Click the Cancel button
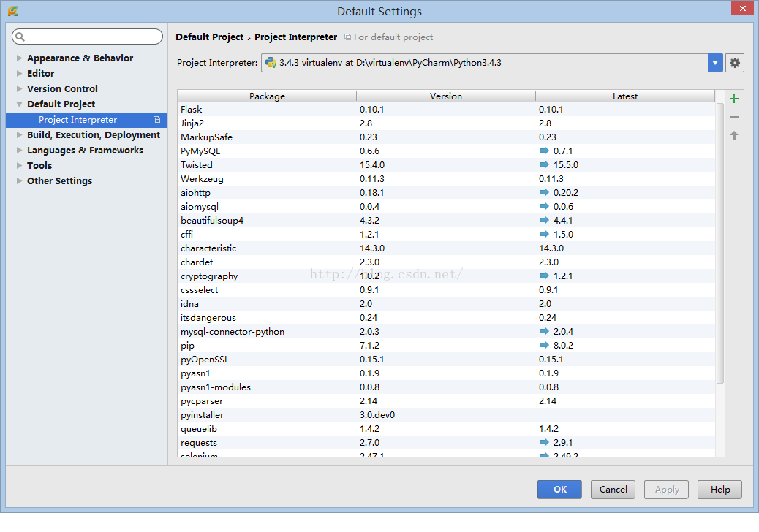The height and width of the screenshot is (532, 759). coord(613,490)
